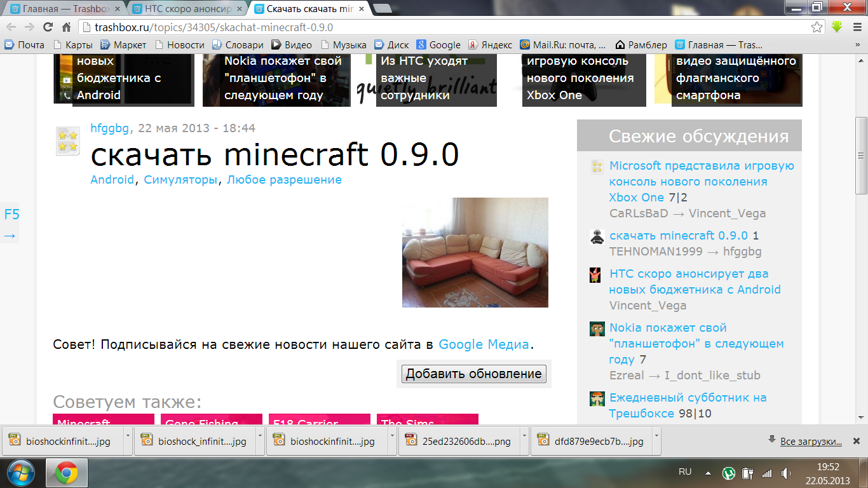Open the Словари bookmark
Viewport: 868px width, 488px height.
coord(238,45)
